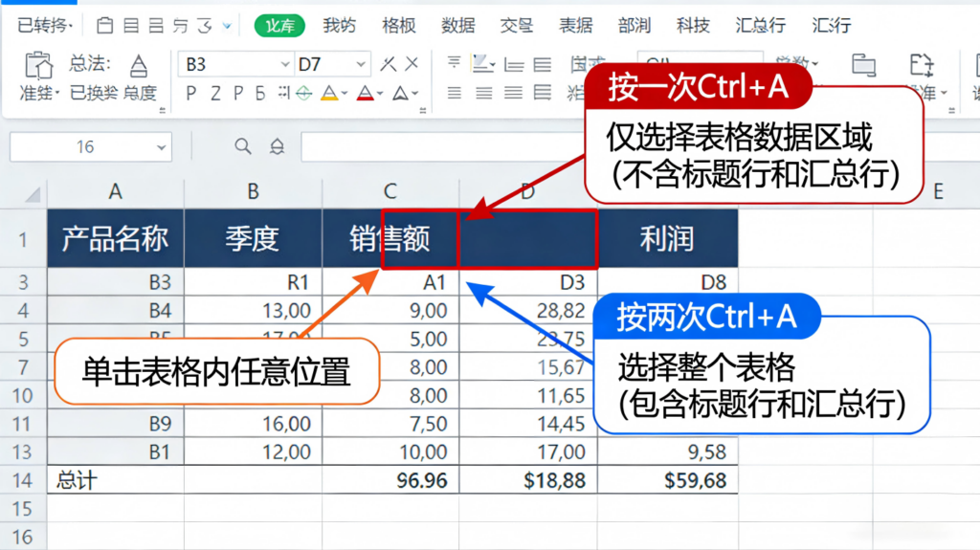
Task: Switch to the 数据 ribbon tab
Action: point(458,26)
